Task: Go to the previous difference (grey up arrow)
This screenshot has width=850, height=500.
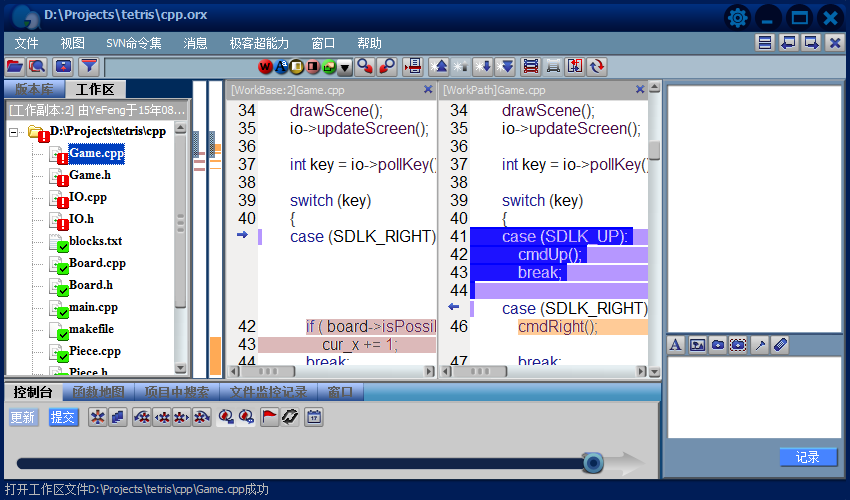Action: [461, 67]
